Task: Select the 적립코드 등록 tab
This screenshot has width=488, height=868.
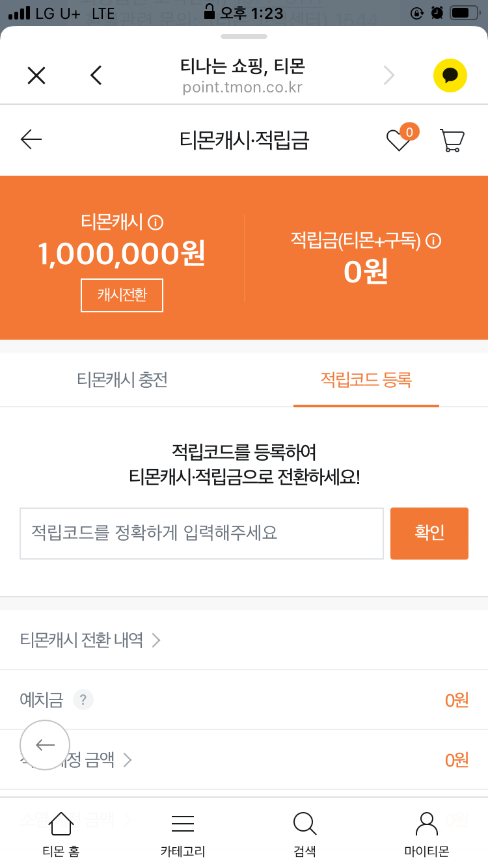Action: [x=366, y=380]
